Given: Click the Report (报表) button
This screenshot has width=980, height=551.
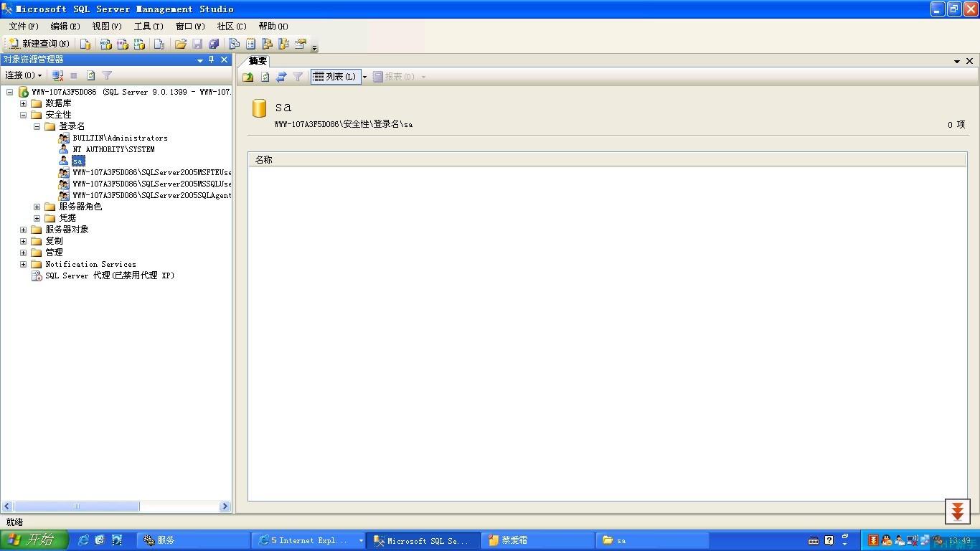Looking at the screenshot, I should tap(394, 77).
